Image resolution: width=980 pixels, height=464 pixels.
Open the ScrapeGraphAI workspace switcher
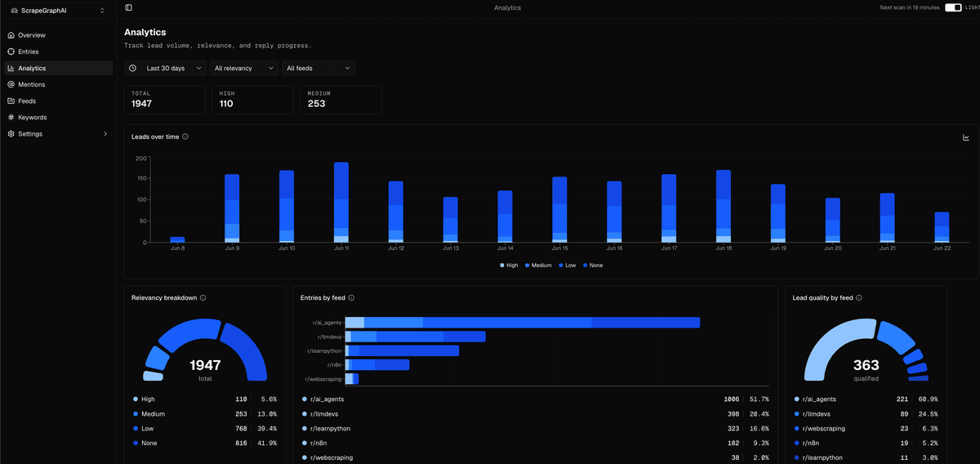point(57,11)
